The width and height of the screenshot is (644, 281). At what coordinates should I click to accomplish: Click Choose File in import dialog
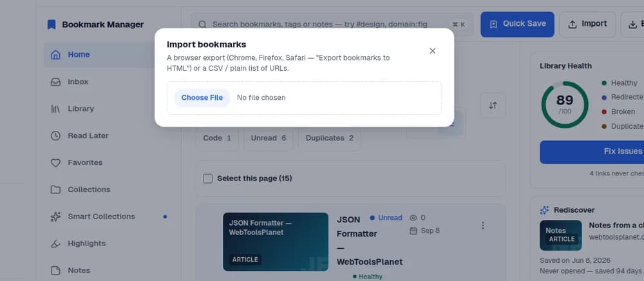pyautogui.click(x=202, y=98)
